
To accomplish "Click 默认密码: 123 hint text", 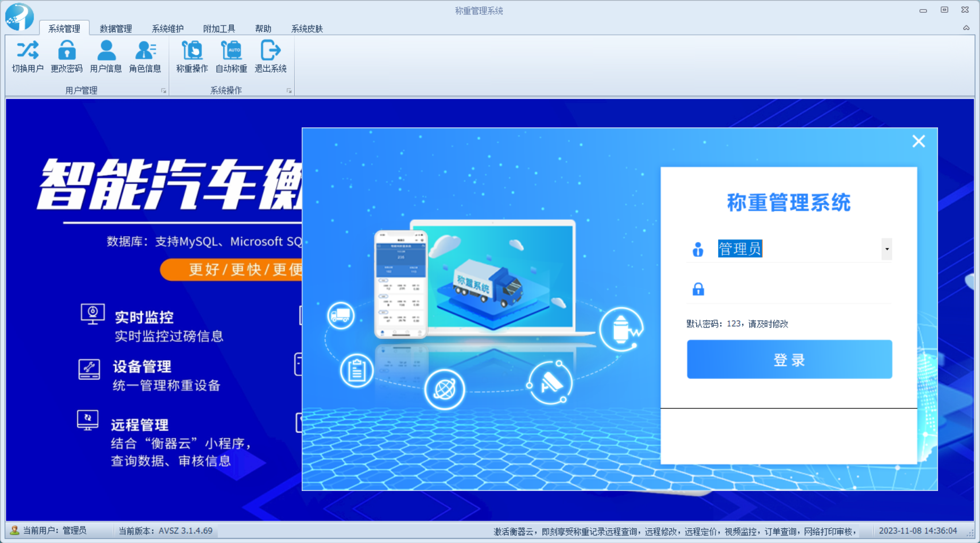I will pos(737,324).
